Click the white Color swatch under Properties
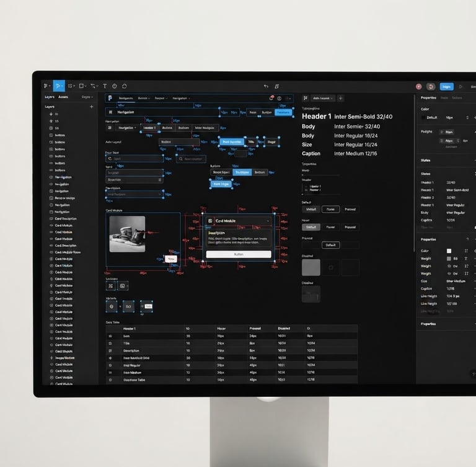 pos(449,251)
